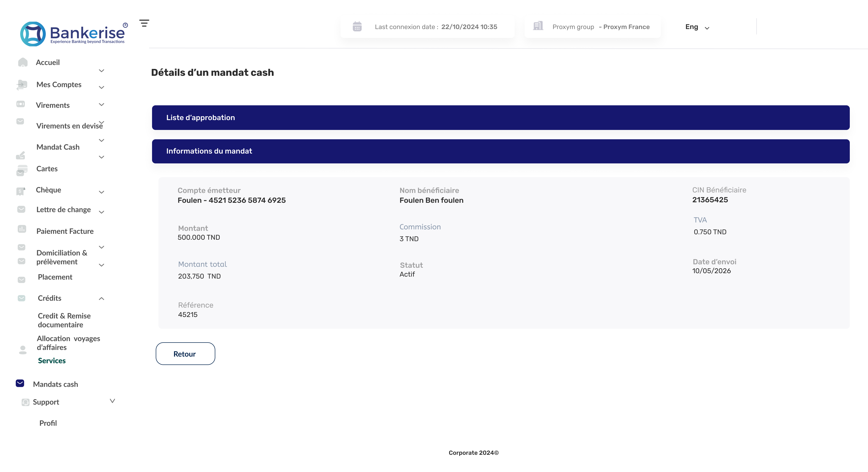Screen dimensions: 868x472
Task: Open the Eng language dropdown
Action: tap(697, 27)
